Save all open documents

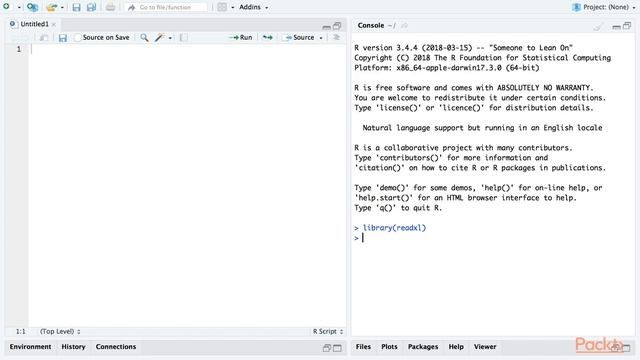pos(91,7)
